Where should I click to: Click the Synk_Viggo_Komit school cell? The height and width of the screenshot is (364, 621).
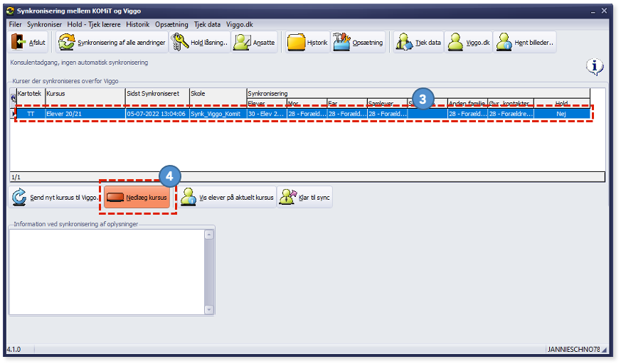click(x=218, y=114)
